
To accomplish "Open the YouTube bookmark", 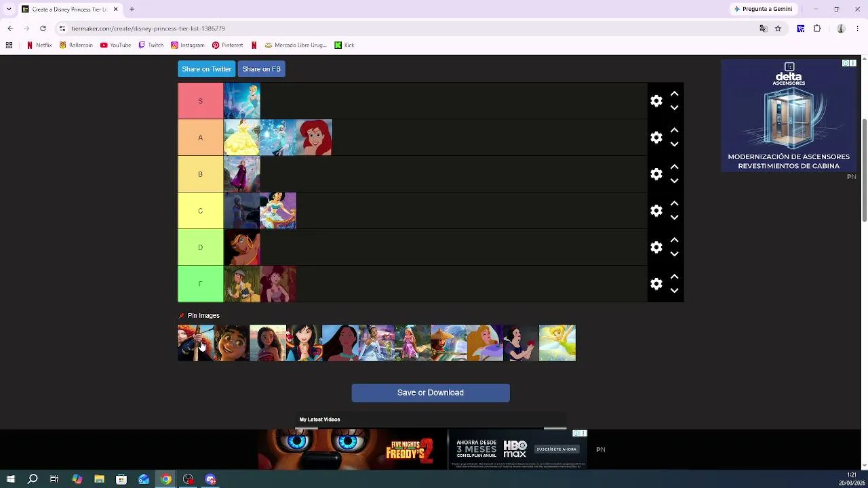I will click(x=115, y=45).
